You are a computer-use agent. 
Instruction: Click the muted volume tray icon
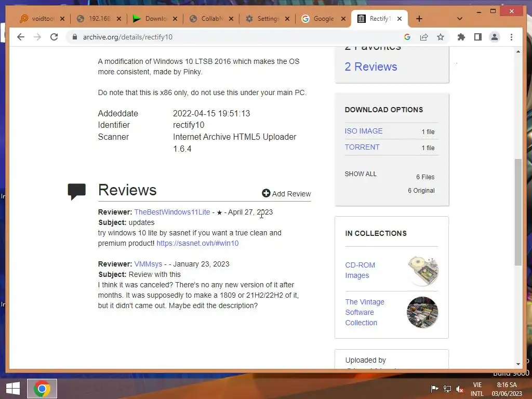(x=460, y=389)
